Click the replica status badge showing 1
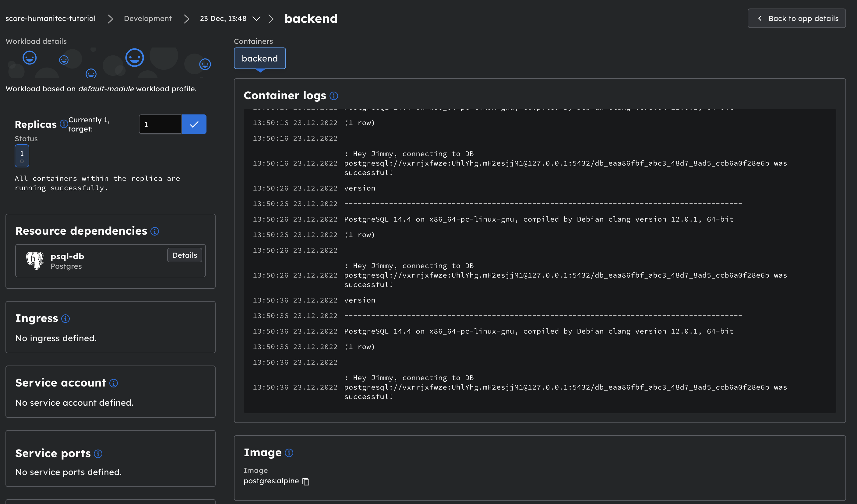This screenshot has height=504, width=857. tap(21, 155)
